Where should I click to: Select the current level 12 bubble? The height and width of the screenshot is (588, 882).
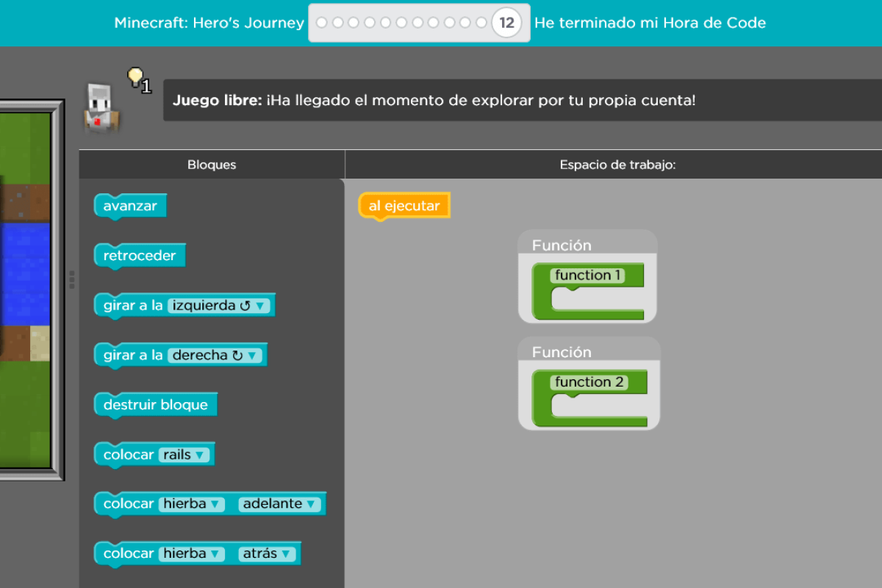[x=506, y=23]
